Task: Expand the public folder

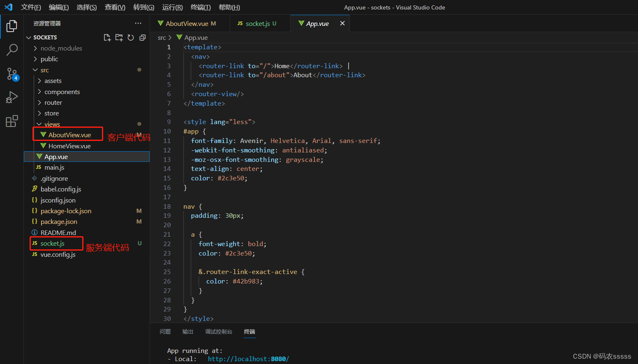Action: click(87, 59)
